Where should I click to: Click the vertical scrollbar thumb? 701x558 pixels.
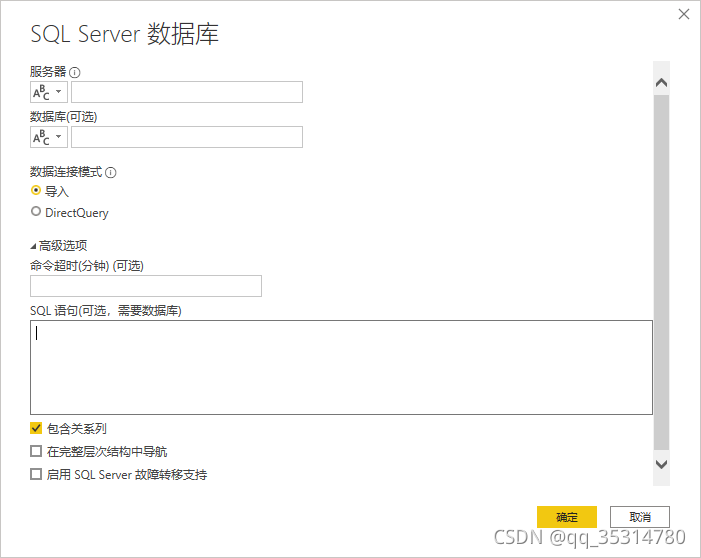[x=661, y=272]
